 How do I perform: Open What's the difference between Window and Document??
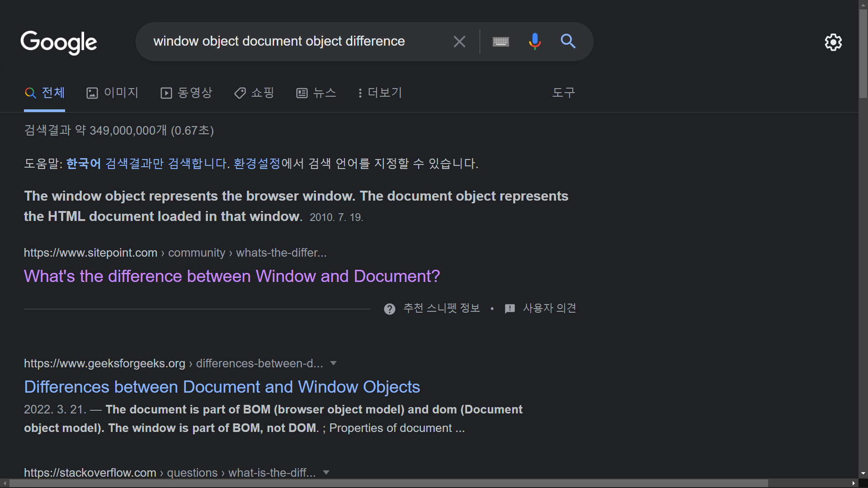coord(232,276)
